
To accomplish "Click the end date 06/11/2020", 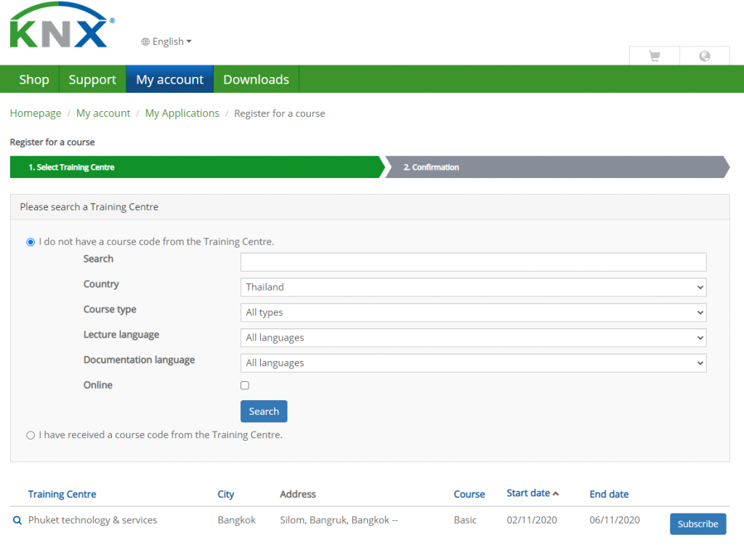I will (x=615, y=520).
